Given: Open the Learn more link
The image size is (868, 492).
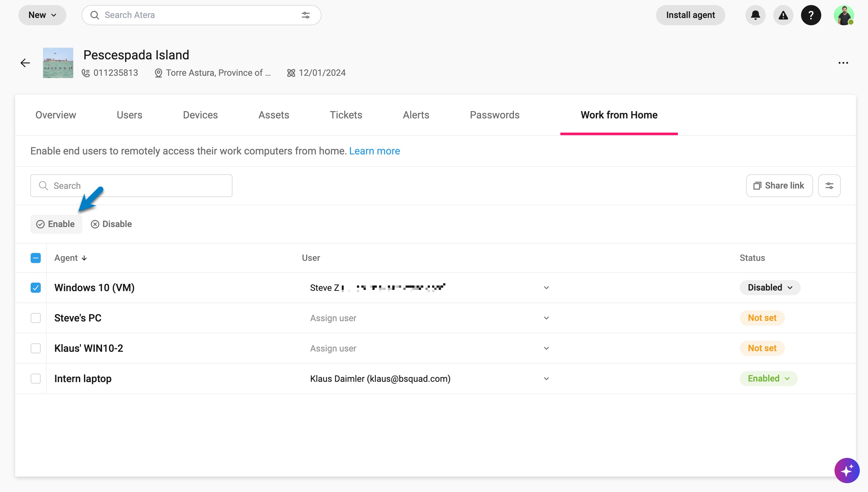Looking at the screenshot, I should click(x=375, y=151).
